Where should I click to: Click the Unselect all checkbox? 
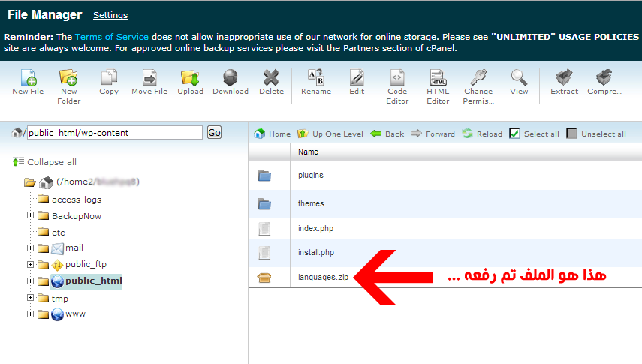pyautogui.click(x=572, y=134)
